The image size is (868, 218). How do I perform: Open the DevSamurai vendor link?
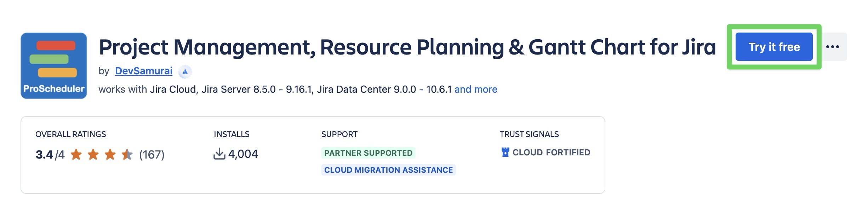click(144, 71)
